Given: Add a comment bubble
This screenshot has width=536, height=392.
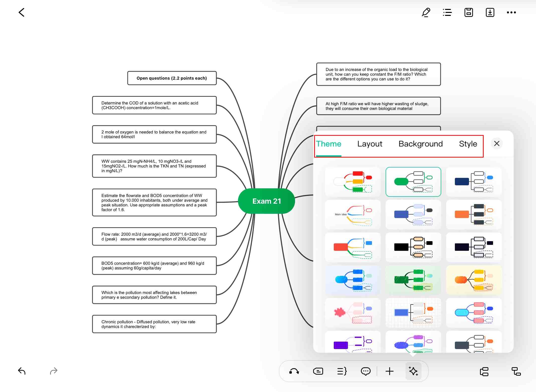Looking at the screenshot, I should (366, 371).
